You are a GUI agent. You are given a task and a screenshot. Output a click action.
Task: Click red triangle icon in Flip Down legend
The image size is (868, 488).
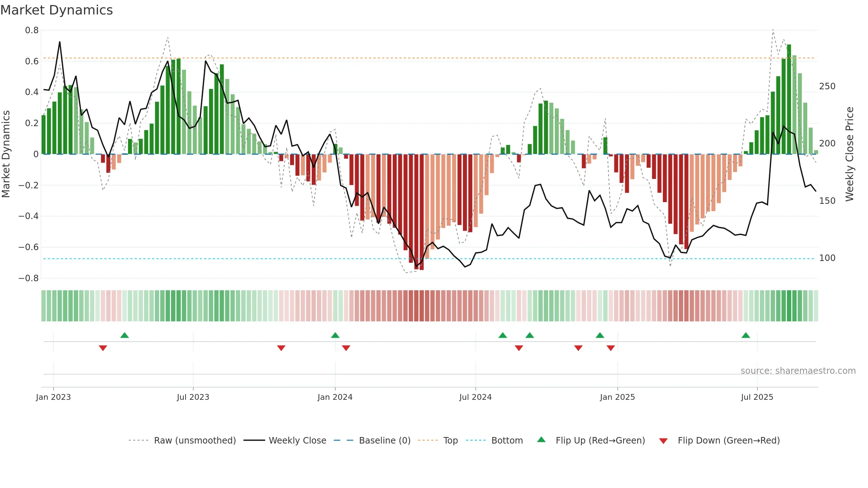point(663,441)
